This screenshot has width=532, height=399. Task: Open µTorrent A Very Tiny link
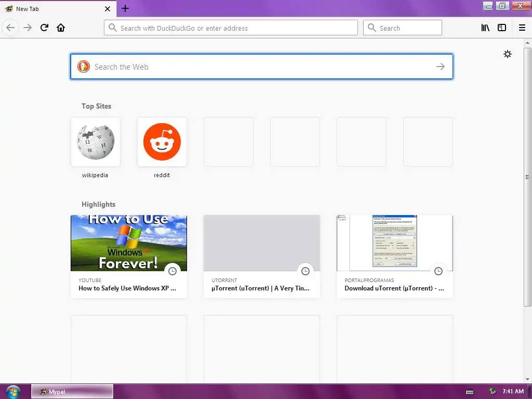pyautogui.click(x=261, y=288)
